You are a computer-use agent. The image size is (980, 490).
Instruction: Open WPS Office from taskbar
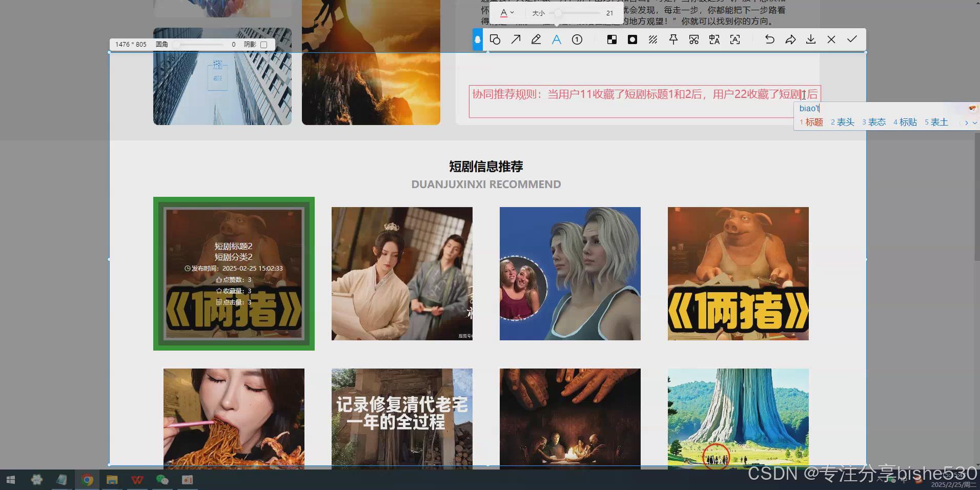(137, 480)
